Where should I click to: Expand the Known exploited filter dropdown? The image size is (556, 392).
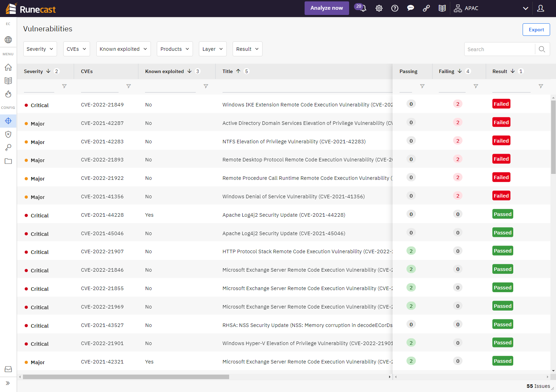123,49
